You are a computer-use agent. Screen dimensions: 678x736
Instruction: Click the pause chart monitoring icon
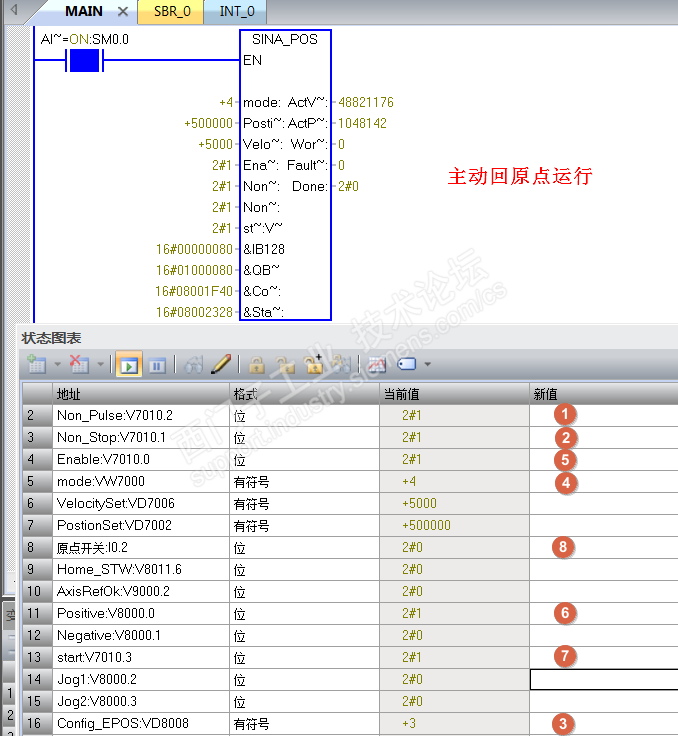click(157, 365)
